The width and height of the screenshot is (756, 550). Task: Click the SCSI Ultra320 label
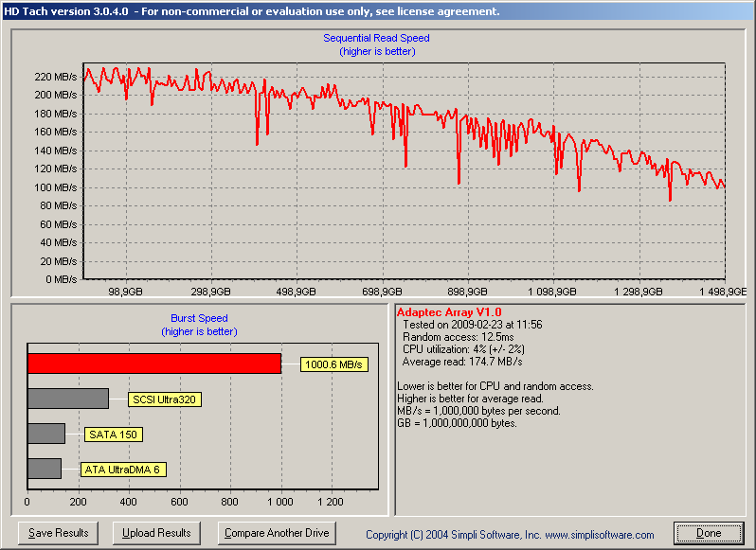click(x=165, y=399)
